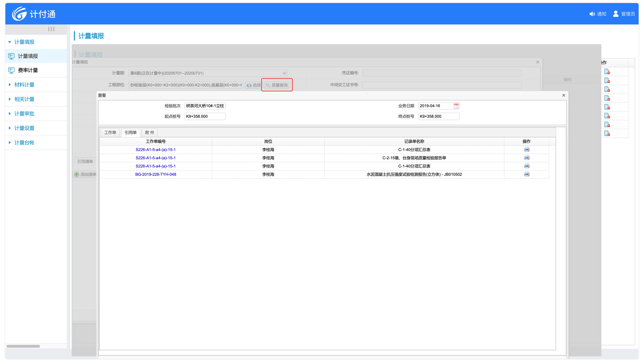Open 费率计量 in the sidebar
This screenshot has height=362, width=644.
(x=28, y=70)
